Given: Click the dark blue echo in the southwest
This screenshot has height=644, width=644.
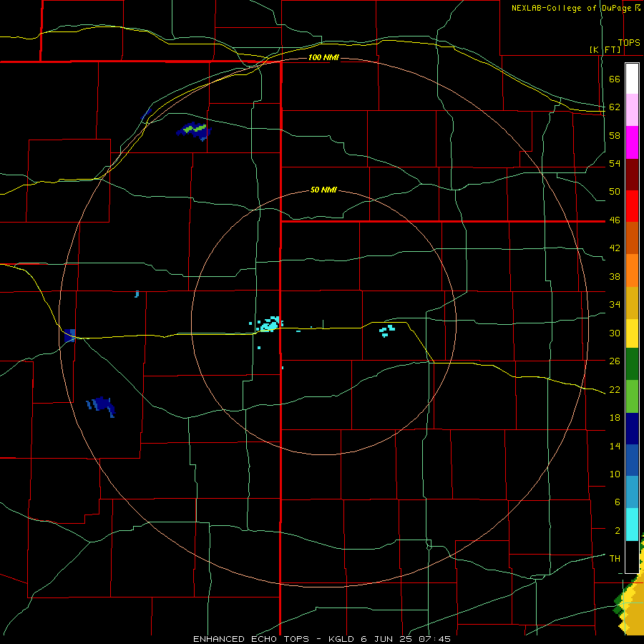Looking at the screenshot, I should pyautogui.click(x=101, y=406).
